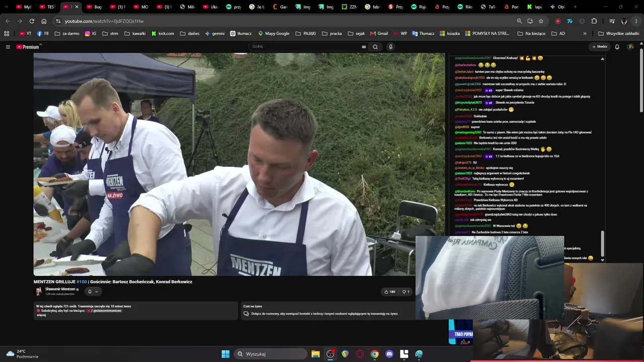This screenshot has width=644, height=362.
Task: Open the Extensions puzzle piece menu
Action: (x=594, y=21)
